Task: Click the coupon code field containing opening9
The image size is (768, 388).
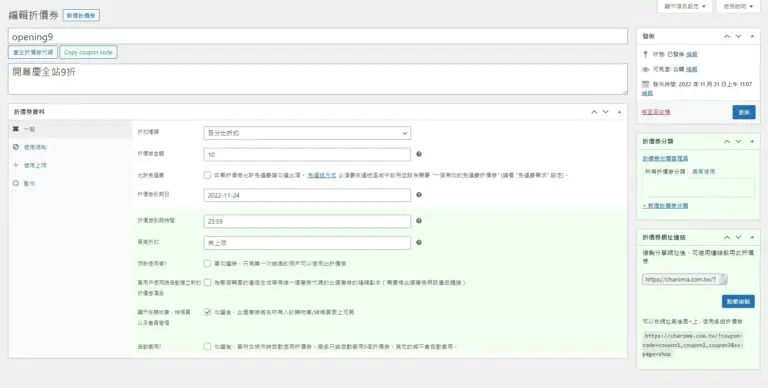Action: coord(318,36)
